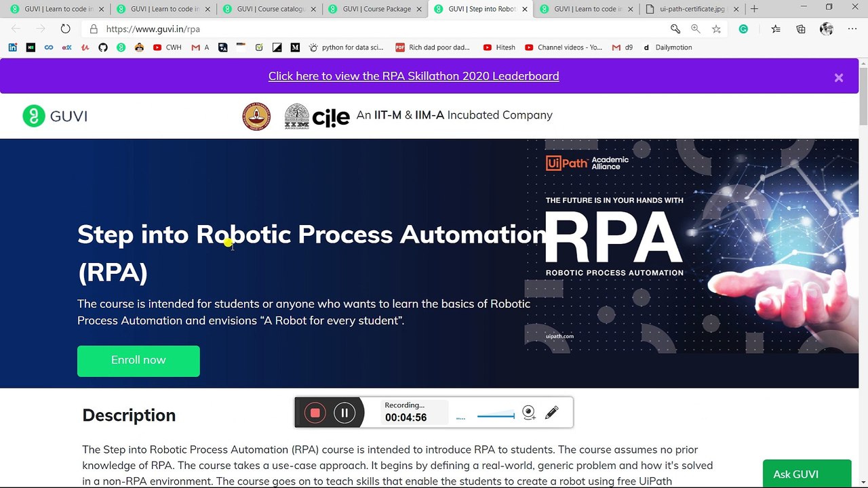
Task: Add this page to favorites star
Action: [716, 28]
